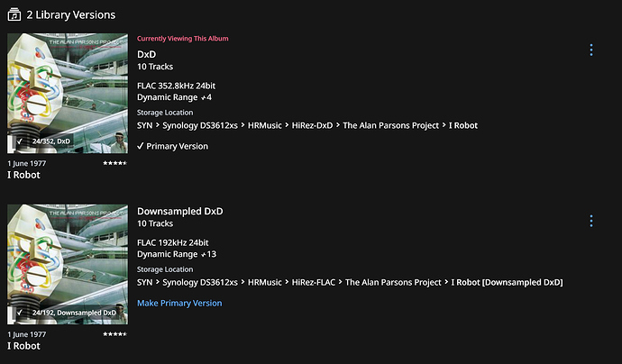Click dynamic range icon next to value 13

(x=203, y=255)
